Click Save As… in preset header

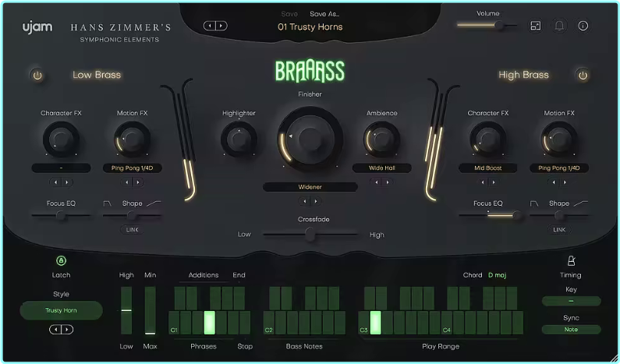click(324, 14)
